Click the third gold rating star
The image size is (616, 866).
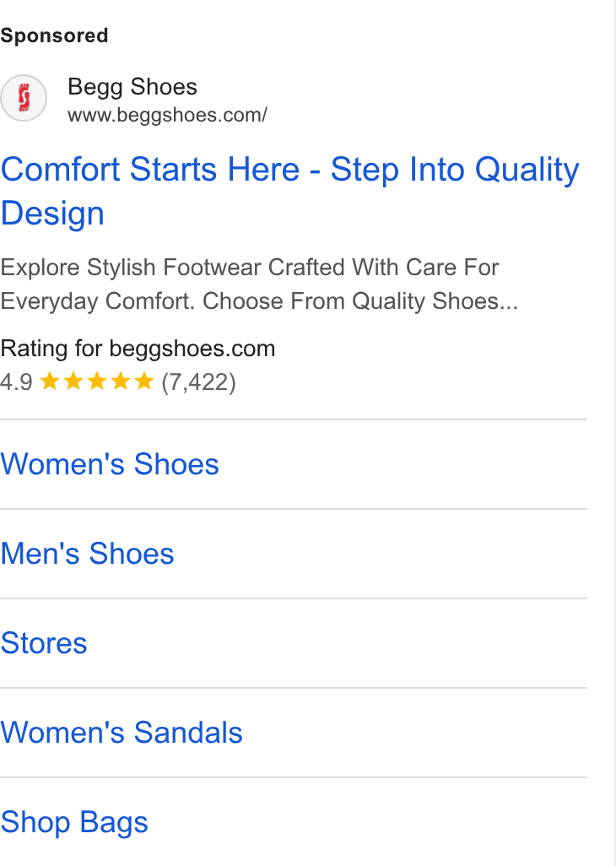pos(97,381)
